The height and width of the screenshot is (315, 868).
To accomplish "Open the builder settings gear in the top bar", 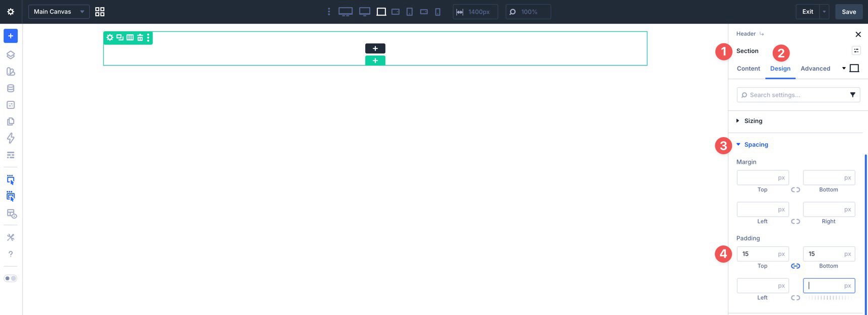I will coord(11,12).
